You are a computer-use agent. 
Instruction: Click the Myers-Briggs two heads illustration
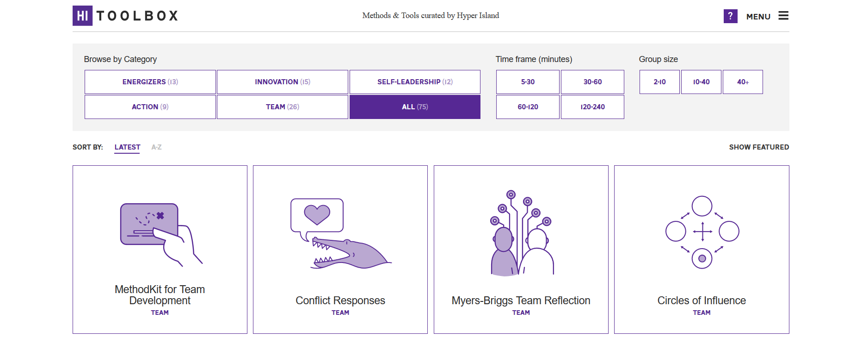521,233
